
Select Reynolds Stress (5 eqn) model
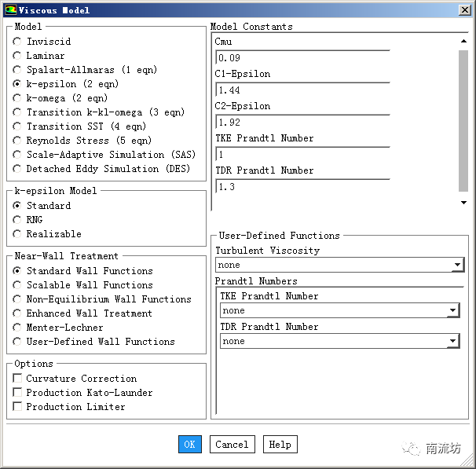17,141
